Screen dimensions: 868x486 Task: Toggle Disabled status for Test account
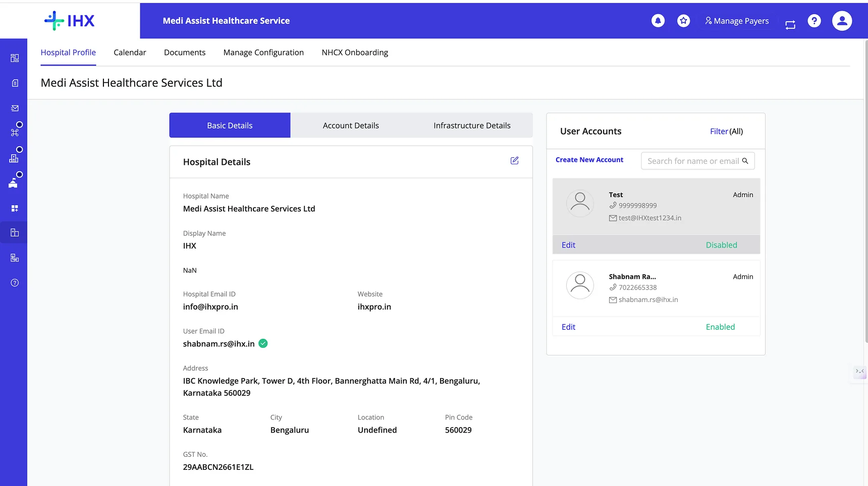point(721,245)
